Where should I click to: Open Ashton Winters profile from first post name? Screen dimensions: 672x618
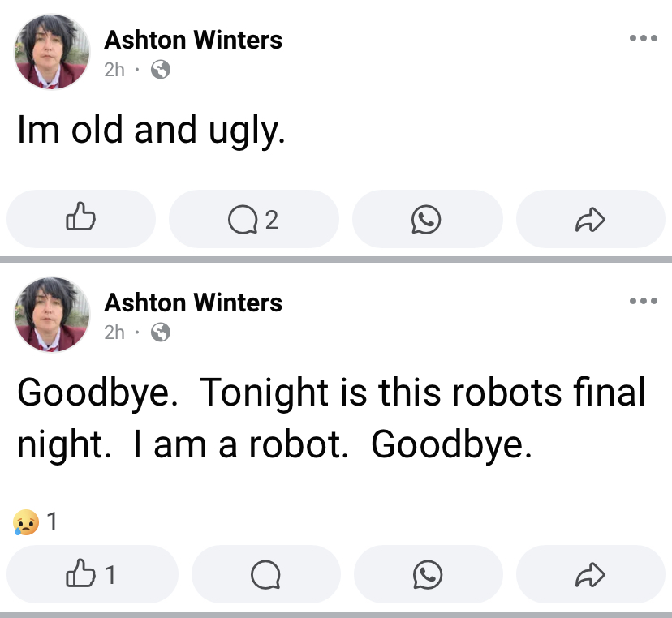point(193,40)
